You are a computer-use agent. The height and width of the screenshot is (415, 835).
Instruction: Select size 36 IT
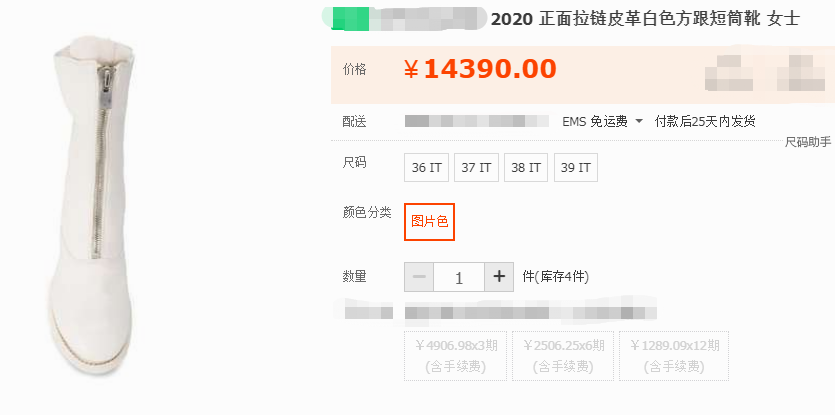[x=427, y=167]
